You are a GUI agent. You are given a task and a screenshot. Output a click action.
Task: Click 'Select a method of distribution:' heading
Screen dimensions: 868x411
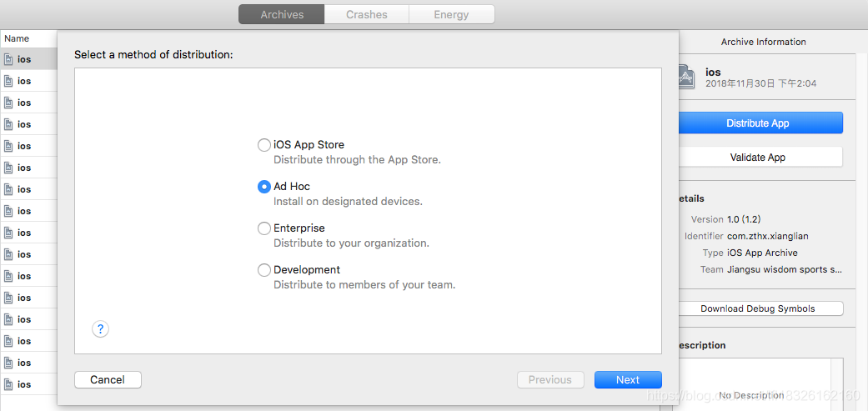pos(154,55)
